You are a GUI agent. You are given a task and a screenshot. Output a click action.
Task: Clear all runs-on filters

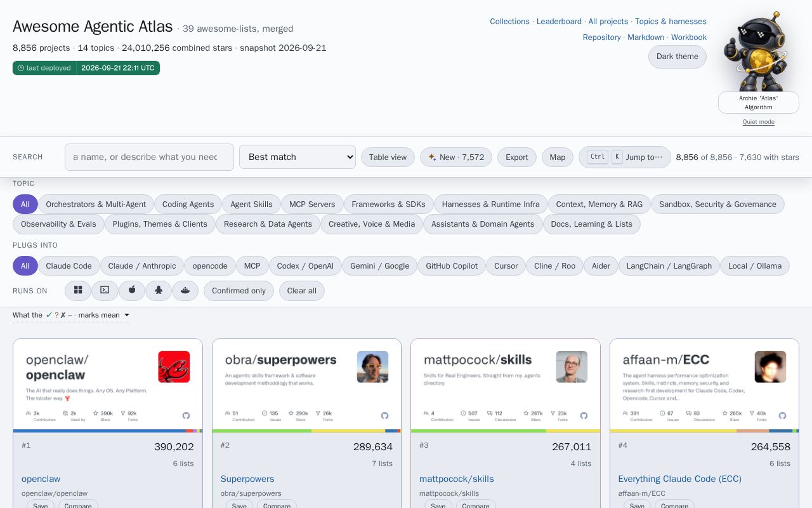(x=302, y=291)
